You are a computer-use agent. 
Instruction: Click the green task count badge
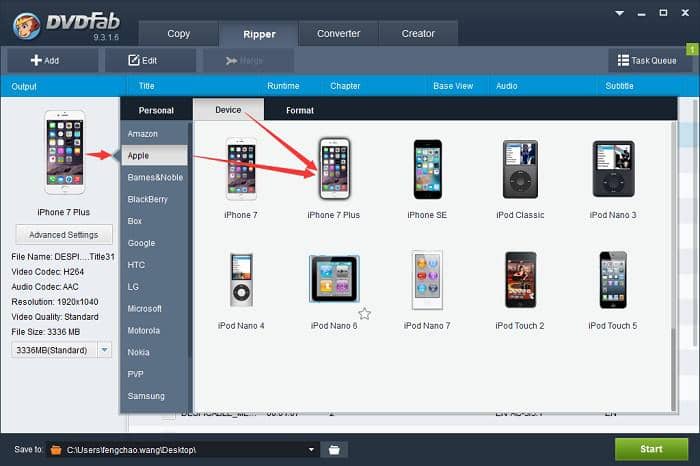click(692, 49)
